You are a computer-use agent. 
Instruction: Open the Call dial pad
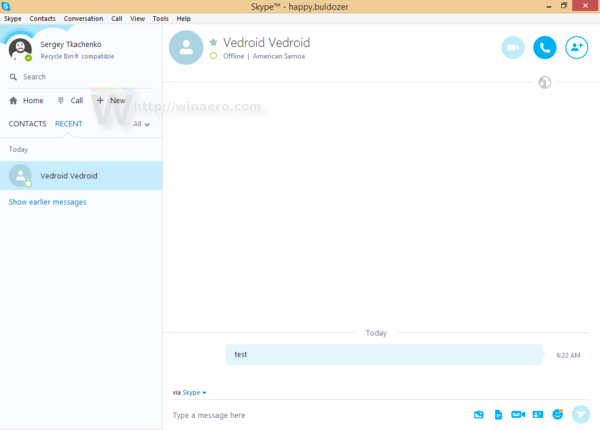pyautogui.click(x=70, y=101)
